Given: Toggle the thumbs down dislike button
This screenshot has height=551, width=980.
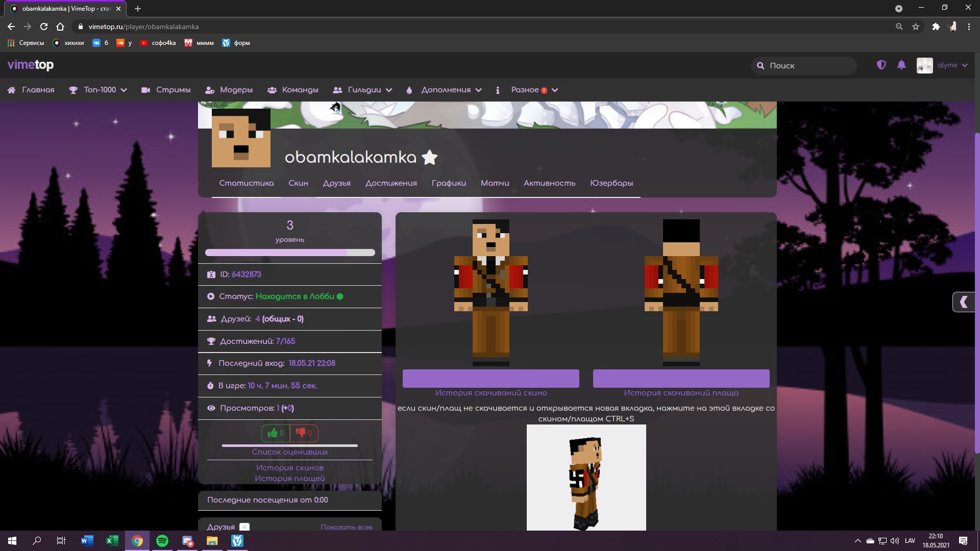Looking at the screenshot, I should tap(304, 433).
